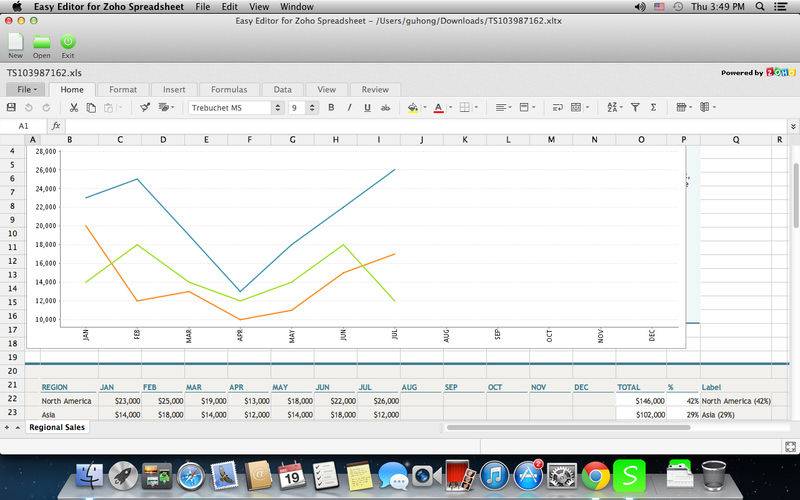Click the formula bar input field
The image size is (800, 500).
pos(426,126)
